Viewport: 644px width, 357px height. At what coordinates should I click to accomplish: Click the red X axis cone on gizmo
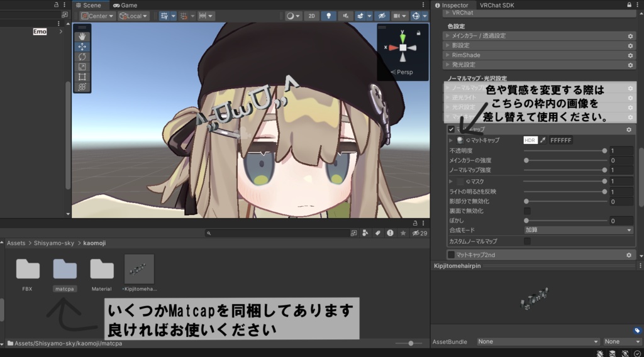click(x=394, y=48)
